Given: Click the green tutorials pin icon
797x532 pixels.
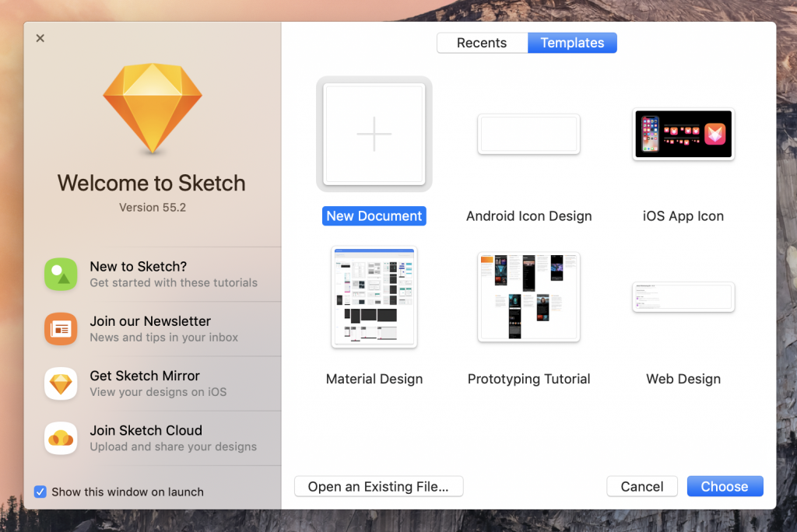Looking at the screenshot, I should 61,275.
